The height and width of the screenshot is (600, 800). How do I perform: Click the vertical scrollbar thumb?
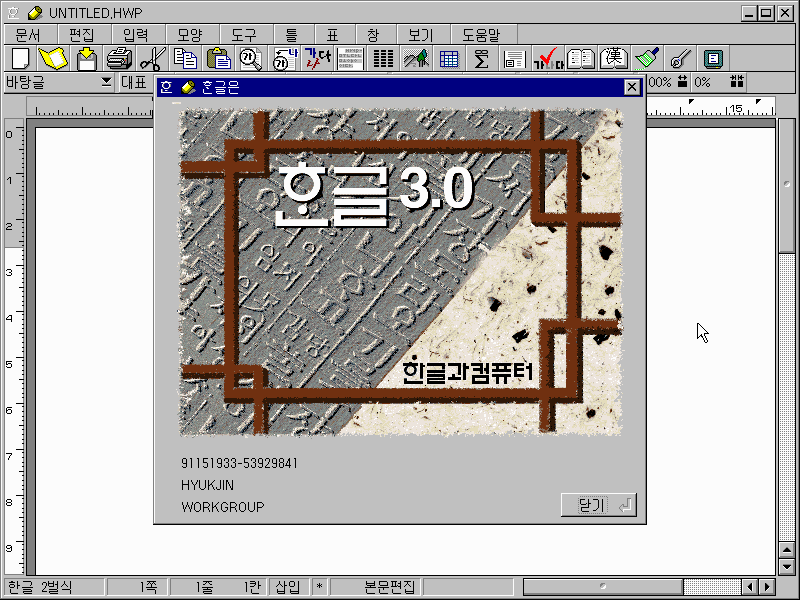[x=787, y=185]
